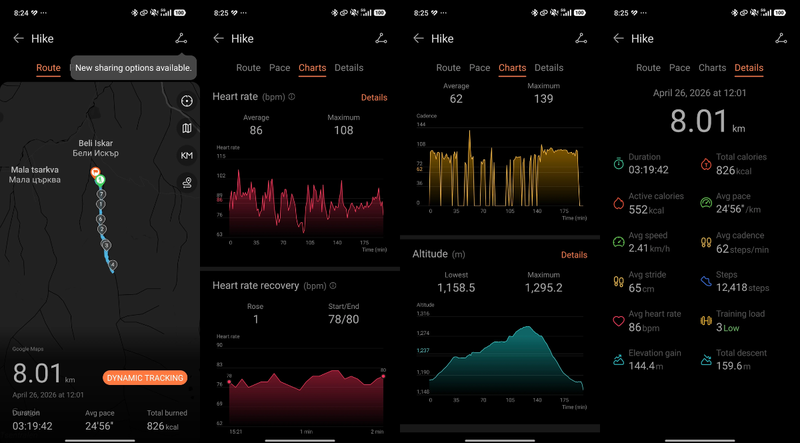800x443 pixels.
Task: Open Details tab on the Heart rate screen
Action: click(349, 67)
